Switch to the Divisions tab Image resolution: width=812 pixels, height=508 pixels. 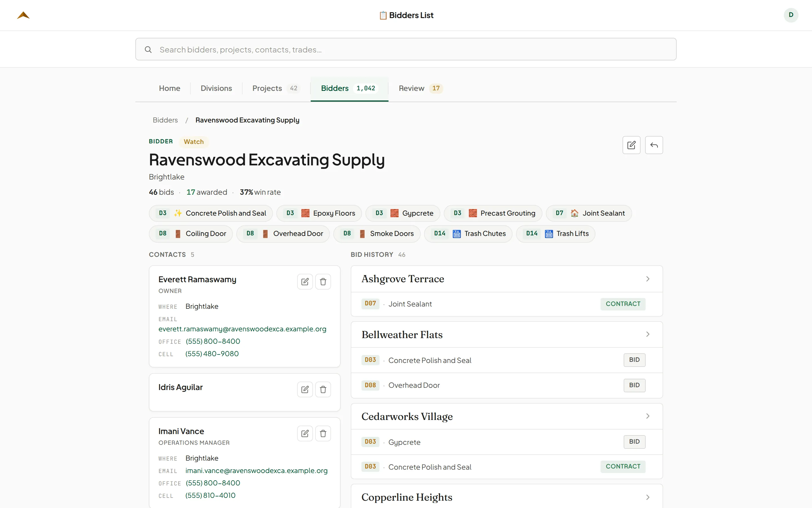[x=216, y=88]
